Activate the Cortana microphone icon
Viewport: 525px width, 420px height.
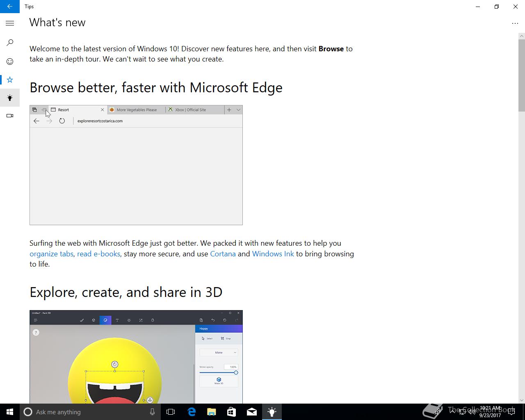coord(152,412)
